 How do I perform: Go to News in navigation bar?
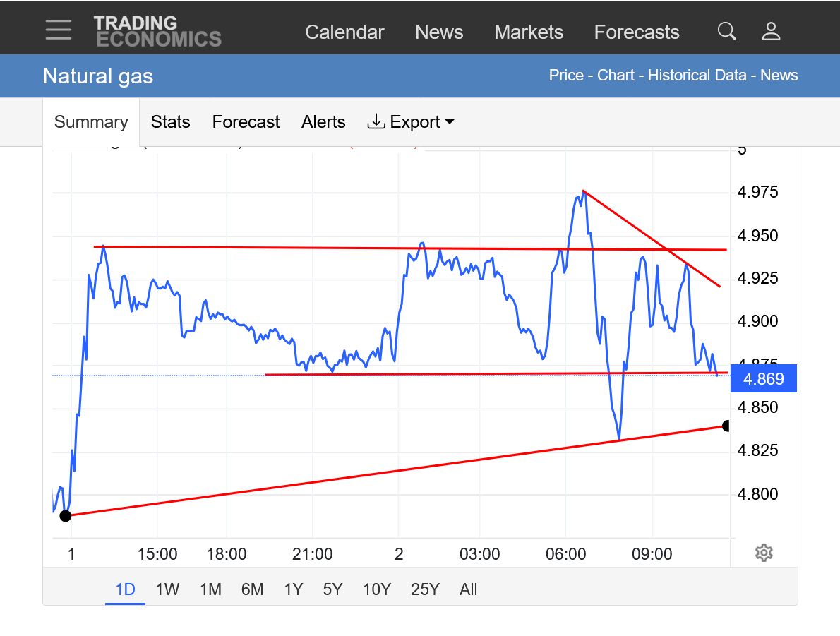(x=439, y=32)
